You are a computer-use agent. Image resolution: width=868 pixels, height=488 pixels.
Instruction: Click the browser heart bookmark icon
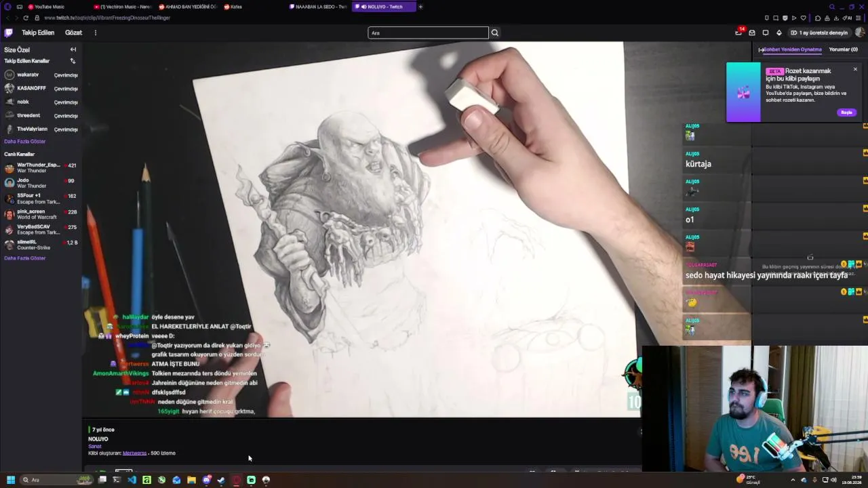coord(804,18)
